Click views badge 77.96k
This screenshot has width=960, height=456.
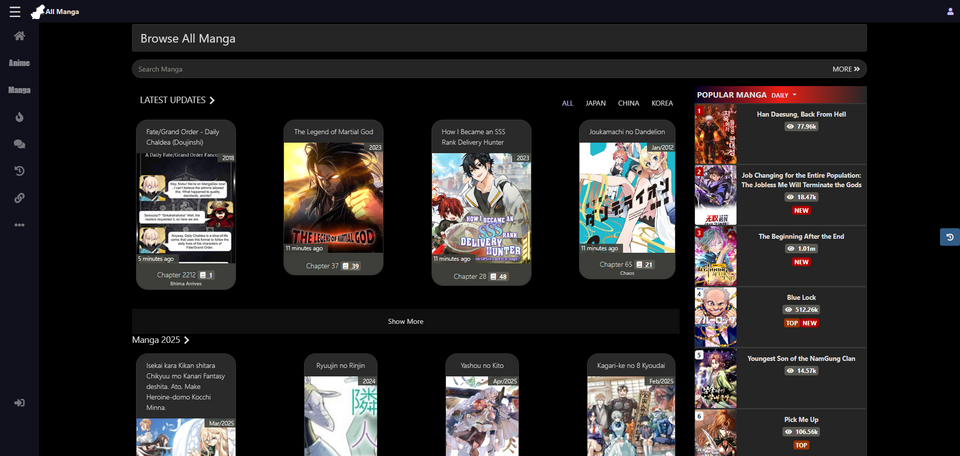coord(801,127)
